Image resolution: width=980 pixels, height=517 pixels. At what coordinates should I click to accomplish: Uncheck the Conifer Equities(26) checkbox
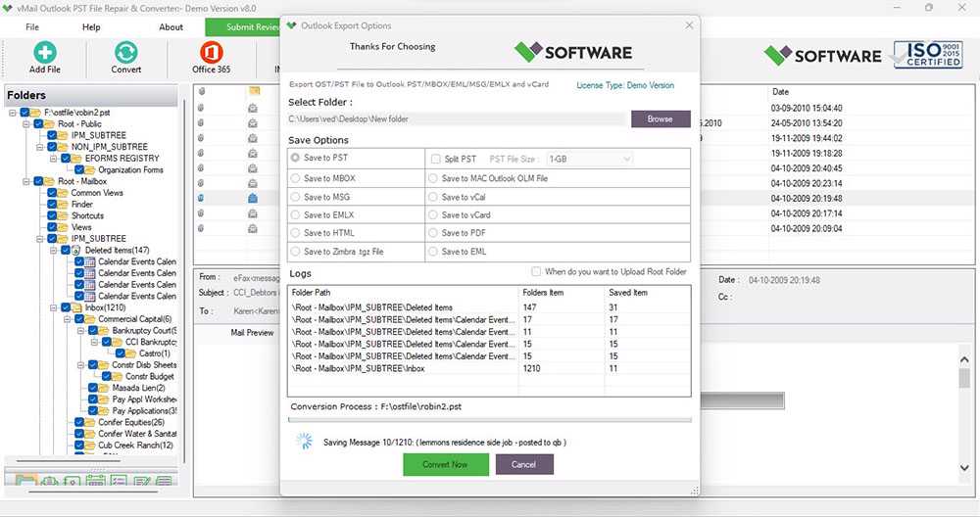(79, 422)
